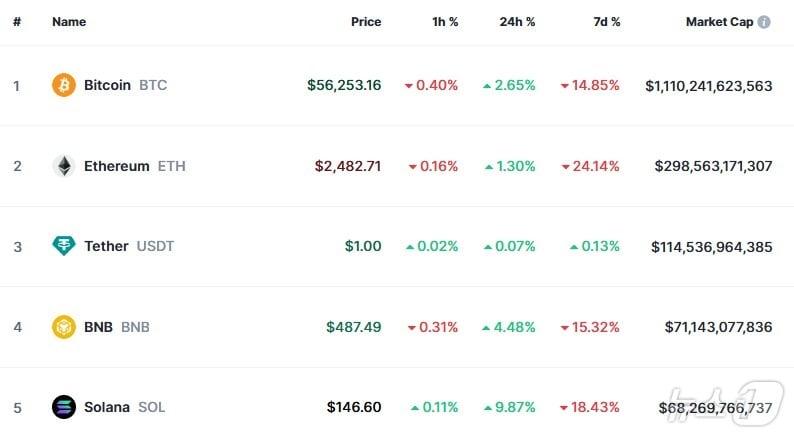794x438 pixels.
Task: Click the Tether logo icon
Action: [x=64, y=246]
